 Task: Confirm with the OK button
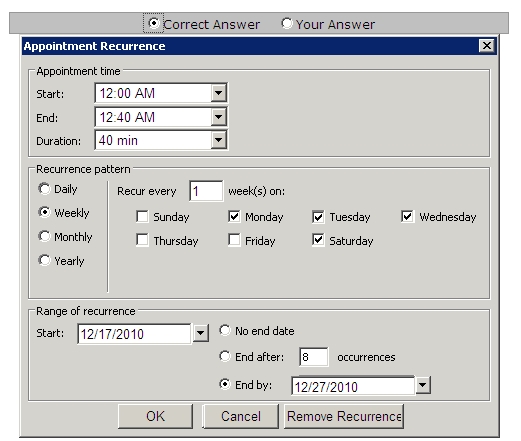[x=155, y=416]
